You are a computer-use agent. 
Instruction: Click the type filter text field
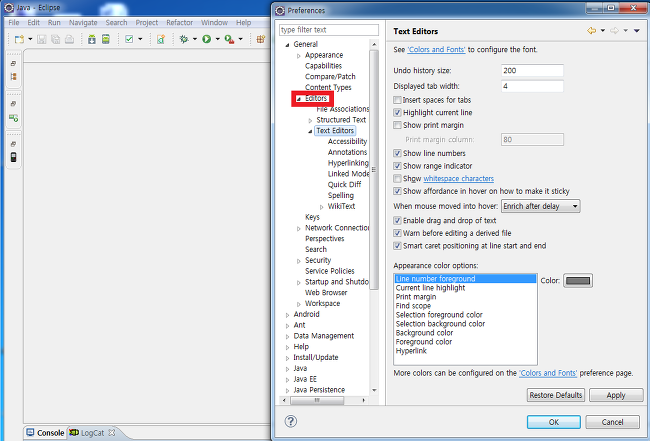pyautogui.click(x=329, y=30)
